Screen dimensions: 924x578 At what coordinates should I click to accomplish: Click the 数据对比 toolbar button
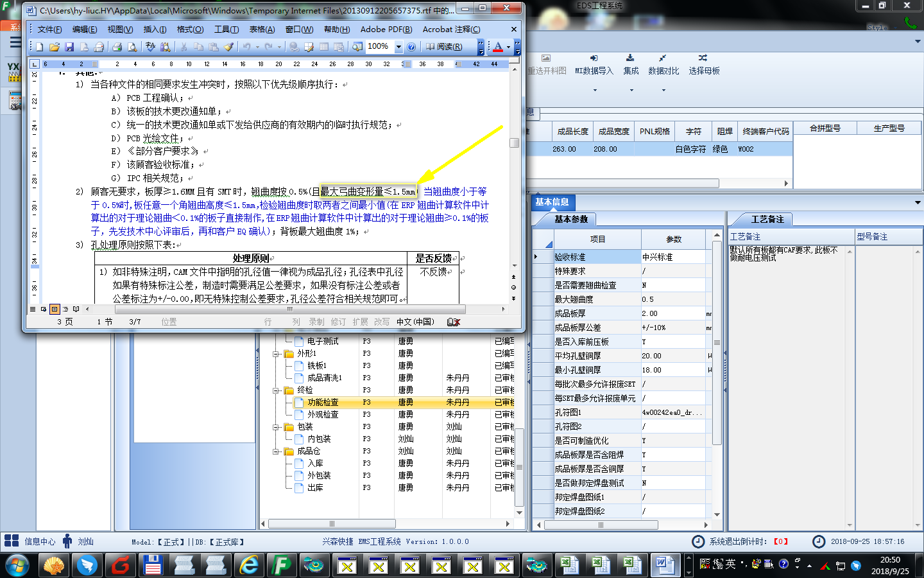pyautogui.click(x=663, y=66)
